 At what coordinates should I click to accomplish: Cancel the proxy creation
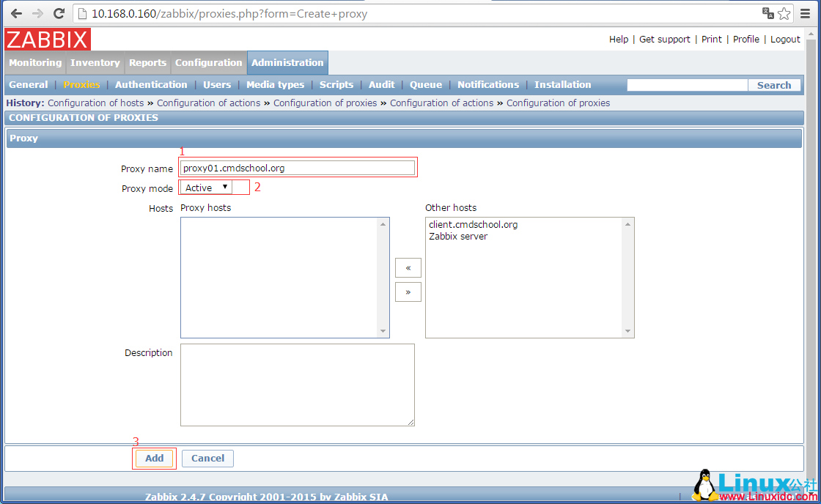point(207,458)
